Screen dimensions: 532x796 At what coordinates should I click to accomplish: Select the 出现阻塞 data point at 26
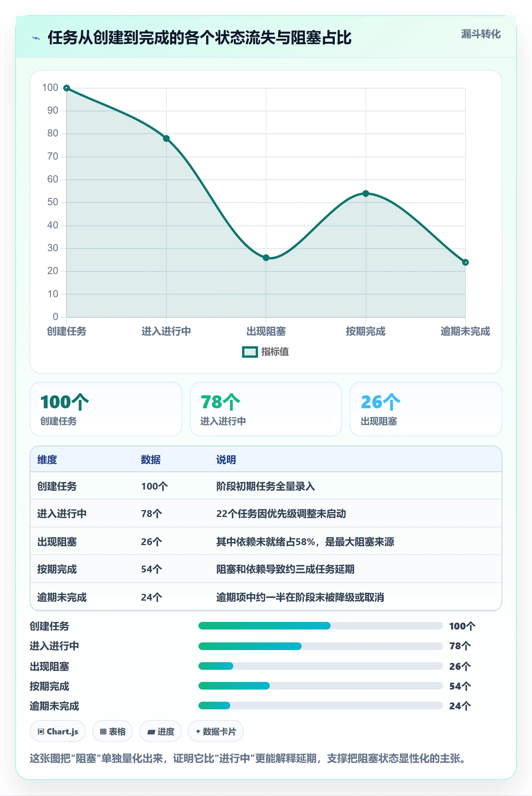(x=266, y=258)
